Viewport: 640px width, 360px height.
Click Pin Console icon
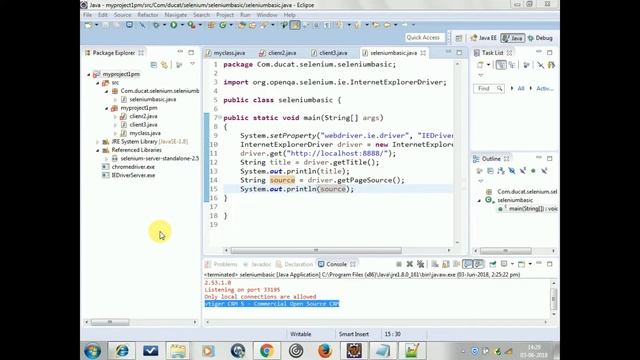tap(493, 264)
